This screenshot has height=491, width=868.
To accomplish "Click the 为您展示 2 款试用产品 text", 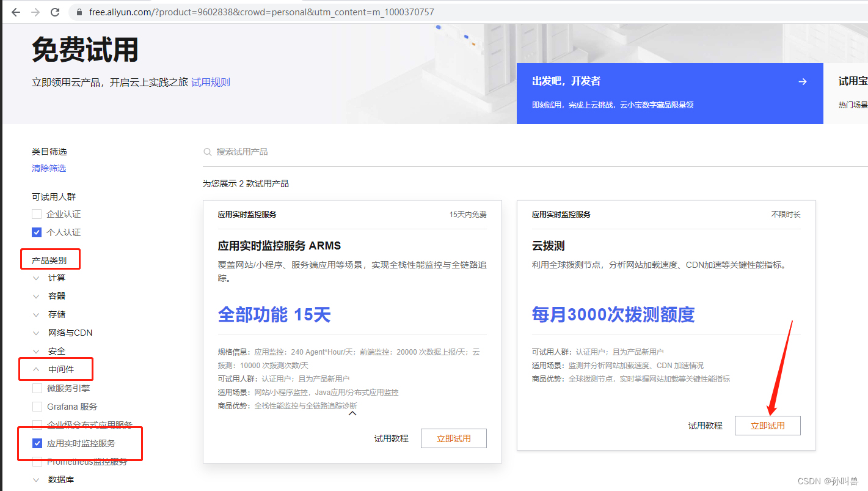I will [246, 183].
